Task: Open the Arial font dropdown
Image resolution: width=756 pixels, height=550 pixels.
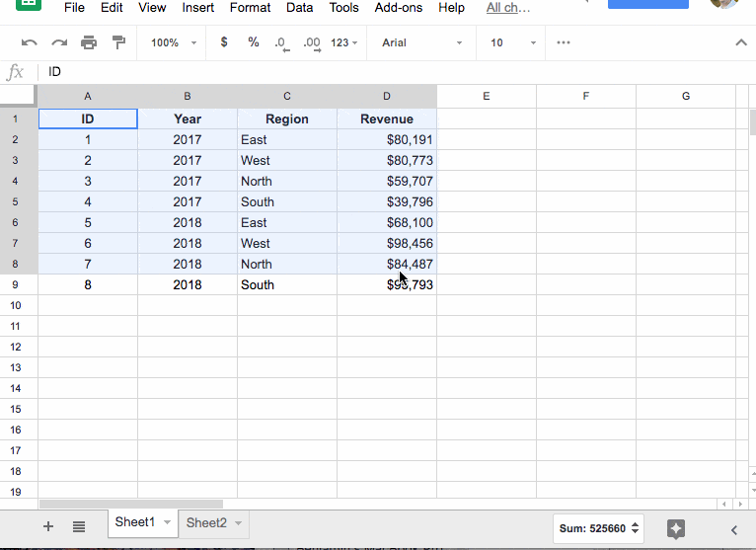Action: 421,42
